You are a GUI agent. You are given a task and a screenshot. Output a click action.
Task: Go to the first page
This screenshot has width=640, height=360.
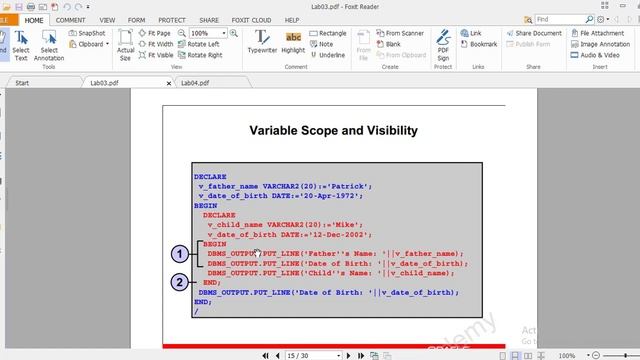pos(265,356)
